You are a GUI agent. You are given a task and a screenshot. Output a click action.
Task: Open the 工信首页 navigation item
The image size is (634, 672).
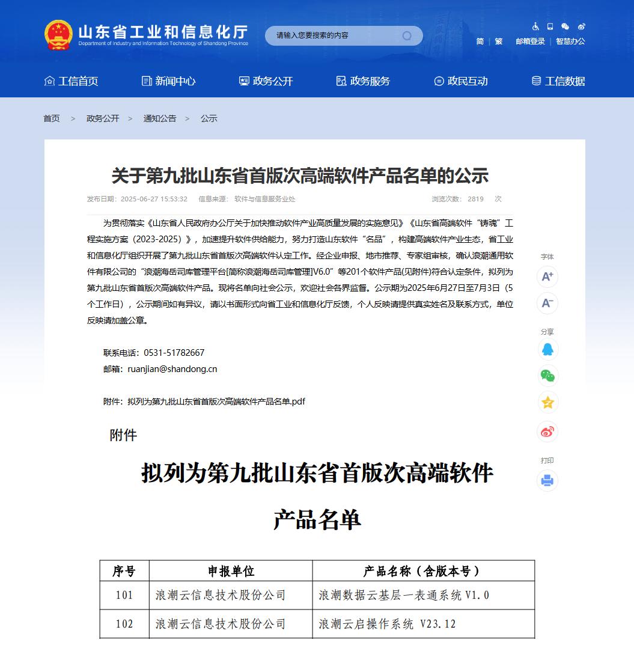pyautogui.click(x=71, y=81)
